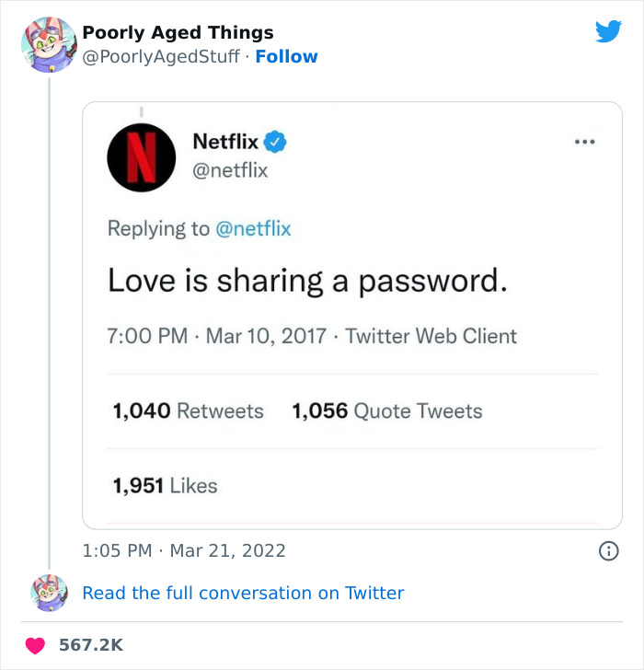The height and width of the screenshot is (670, 644).
Task: Click the @netflix handle under Netflix
Action: coord(230,170)
